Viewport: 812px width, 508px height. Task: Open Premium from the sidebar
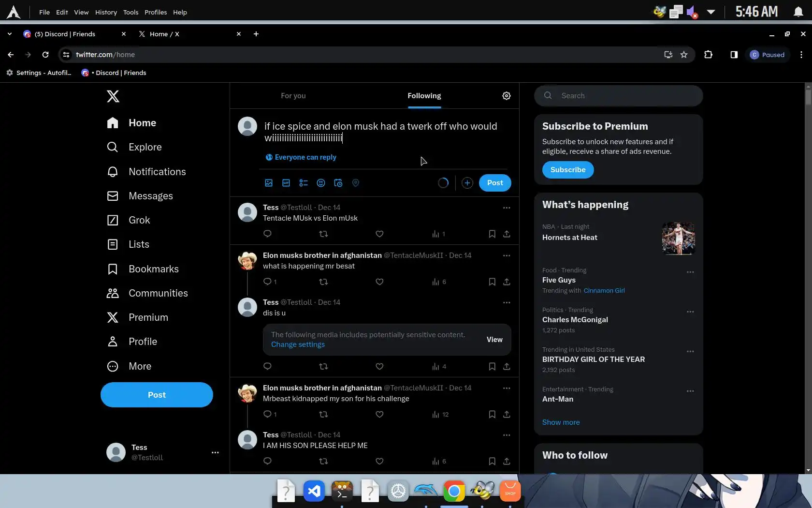coord(138,317)
